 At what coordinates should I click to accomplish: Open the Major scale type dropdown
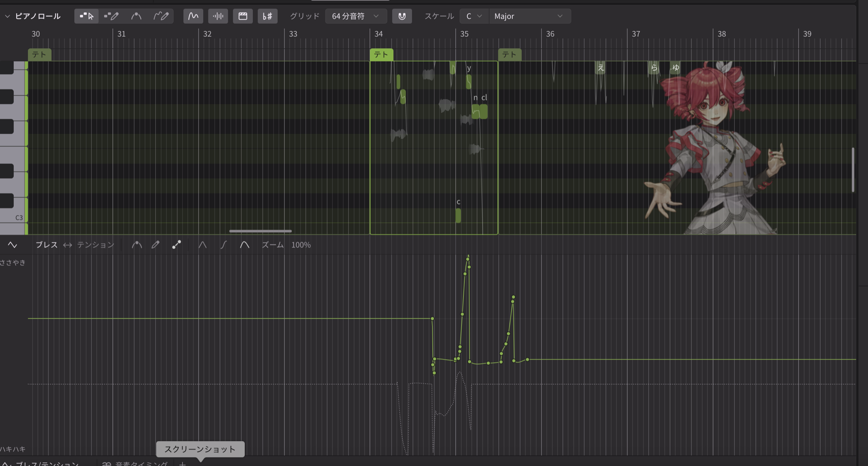529,16
